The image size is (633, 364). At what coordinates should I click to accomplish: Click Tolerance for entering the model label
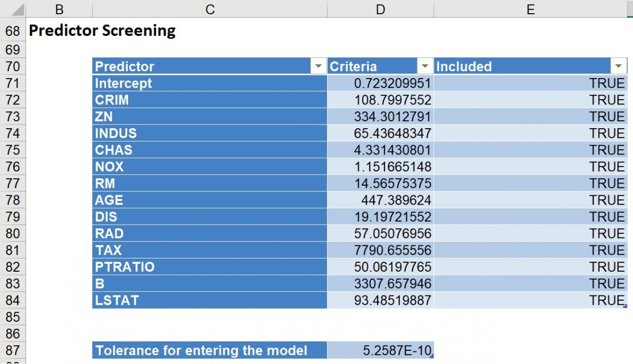(x=209, y=350)
